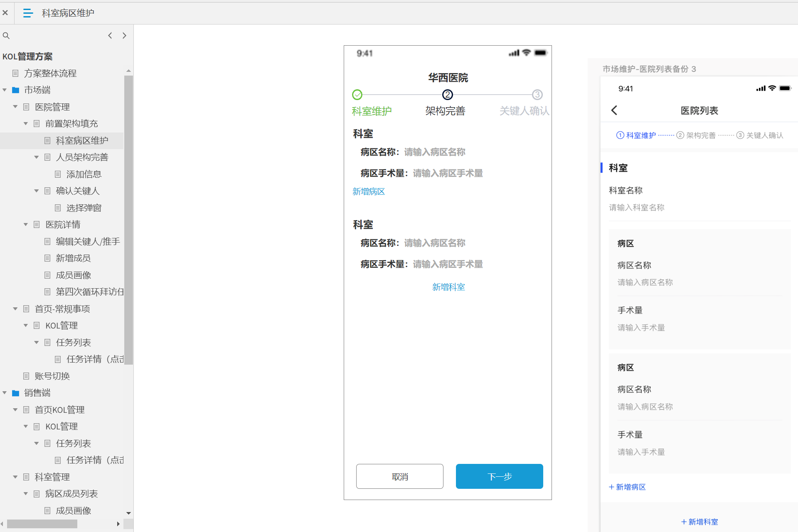Screen dimensions: 798x532
Task: Close the sidebar with the X icon
Action: pos(5,13)
